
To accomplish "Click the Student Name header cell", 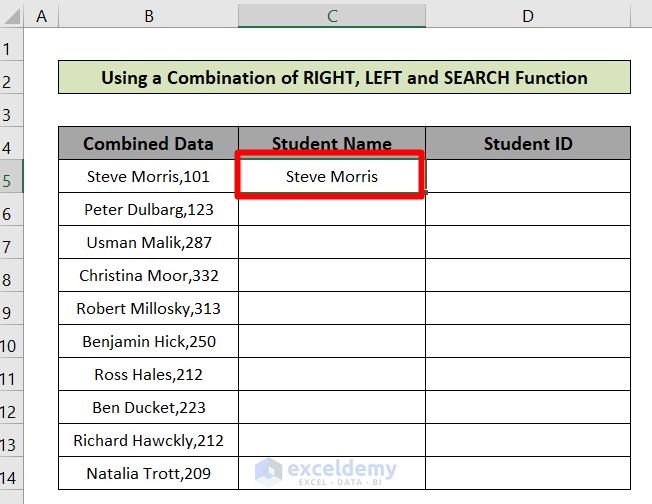I will tap(331, 143).
